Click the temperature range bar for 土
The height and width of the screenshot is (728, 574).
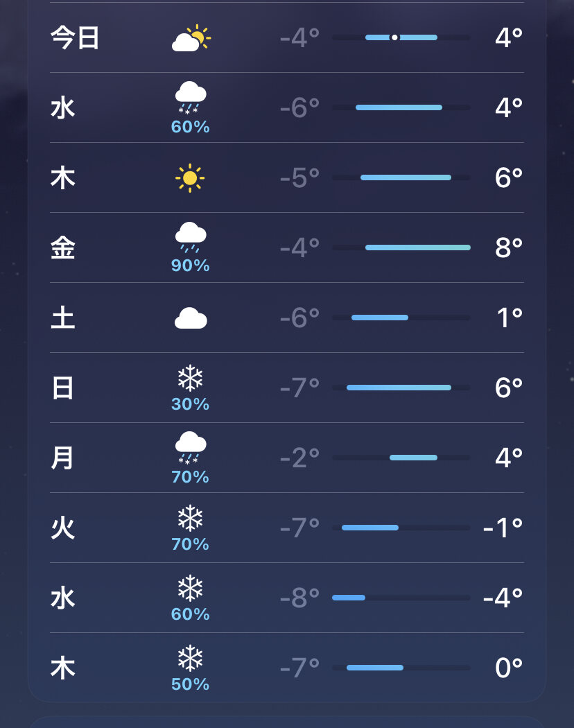380,318
